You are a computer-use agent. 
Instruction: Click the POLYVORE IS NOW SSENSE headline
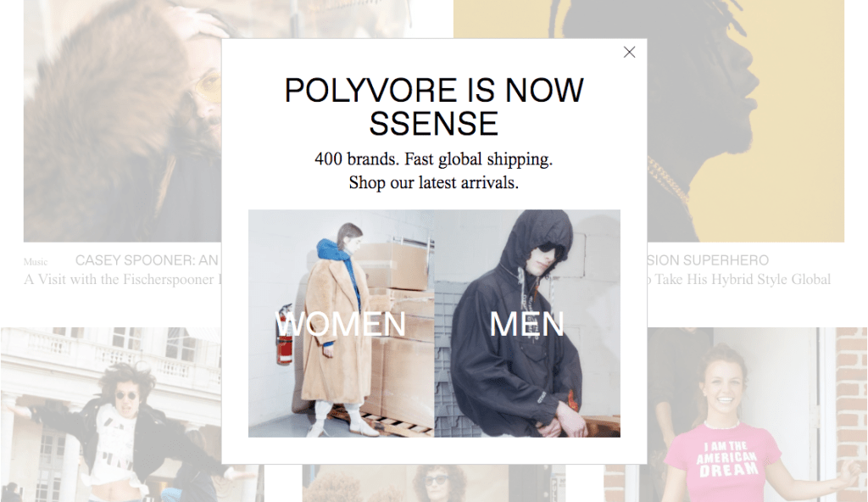tap(434, 106)
